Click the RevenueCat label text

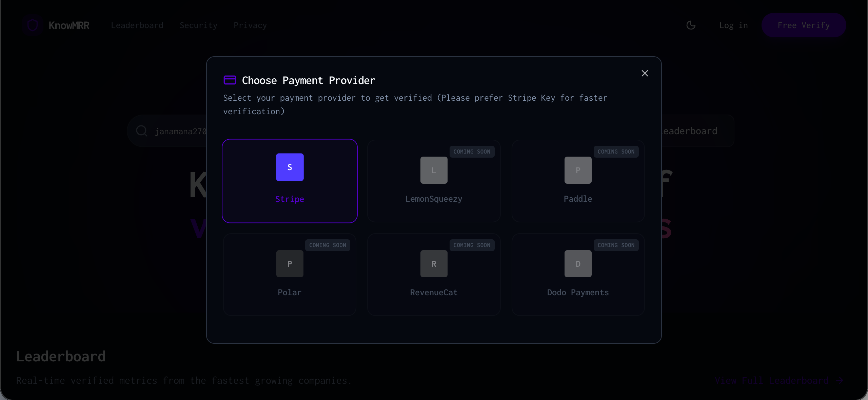pos(434,293)
